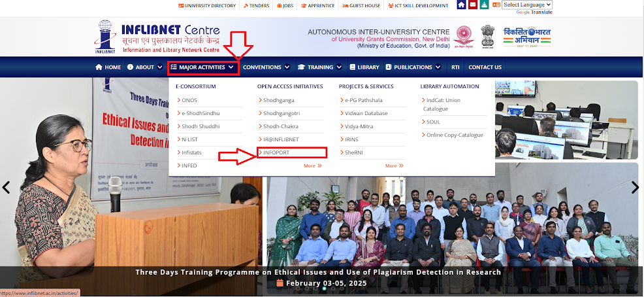The image size is (644, 297).
Task: Click the blue home icon button
Action: click(462, 5)
